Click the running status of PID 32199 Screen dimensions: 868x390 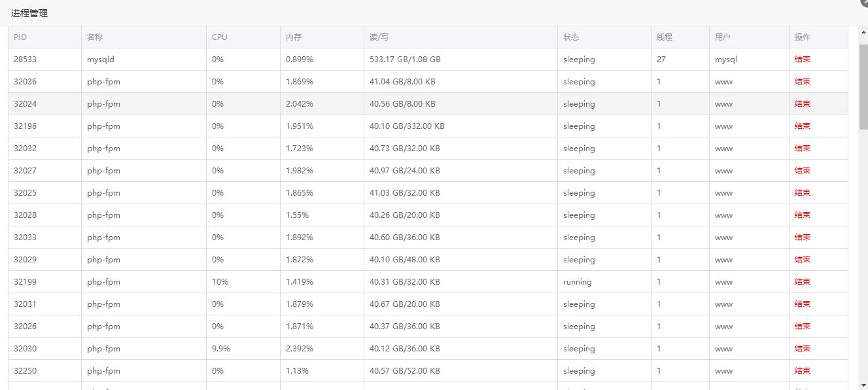click(577, 282)
